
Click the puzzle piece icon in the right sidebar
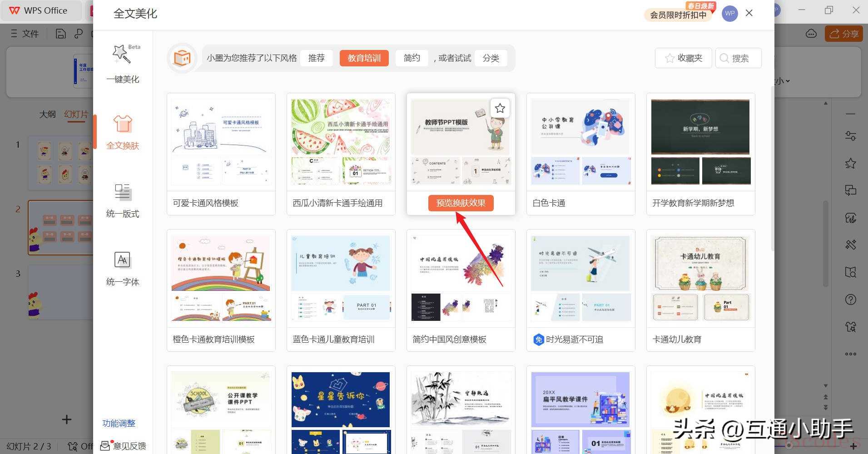[x=851, y=327]
